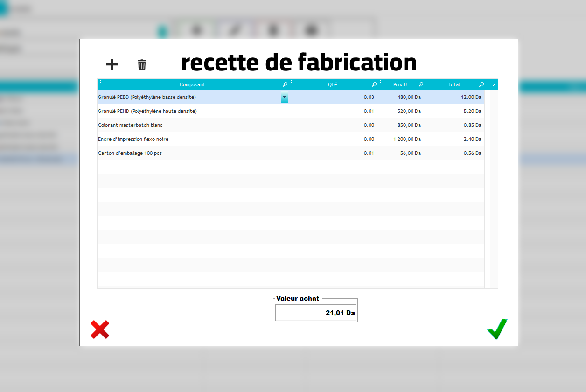This screenshot has height=392, width=586.
Task: Expand the chevron at the table header's right end
Action: [494, 84]
